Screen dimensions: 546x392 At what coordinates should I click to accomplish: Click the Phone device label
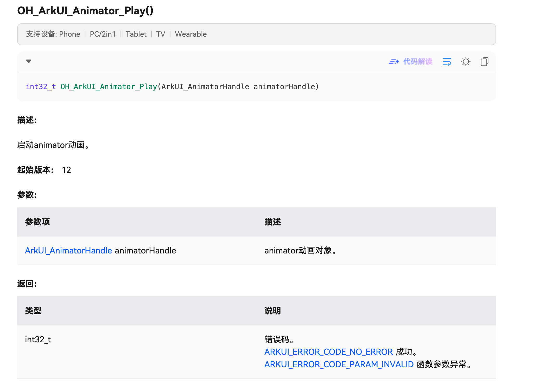69,34
